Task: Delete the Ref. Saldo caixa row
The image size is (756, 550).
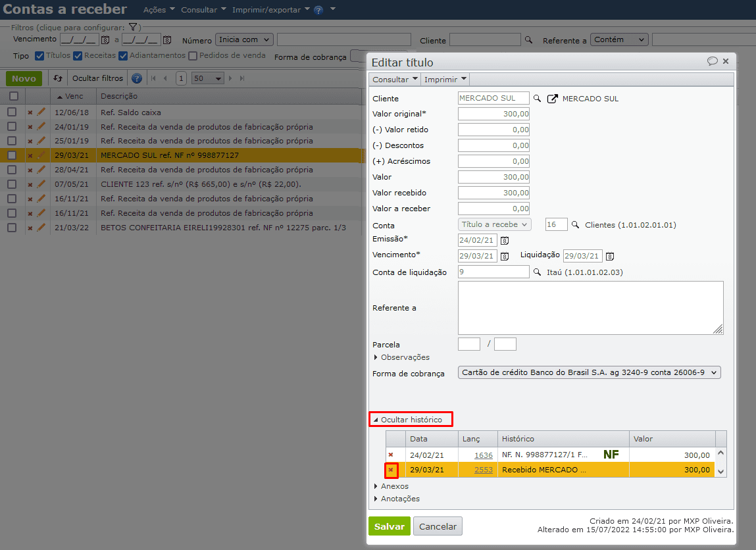Action: pyautogui.click(x=30, y=113)
